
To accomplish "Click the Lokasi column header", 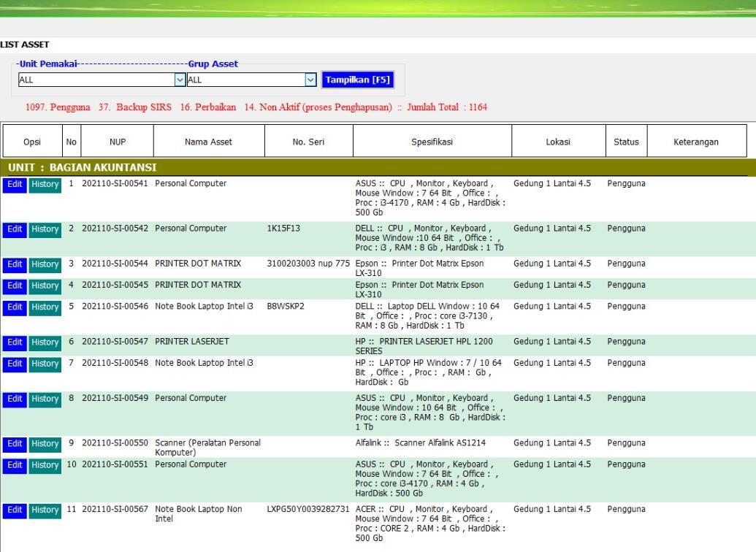I will click(558, 141).
